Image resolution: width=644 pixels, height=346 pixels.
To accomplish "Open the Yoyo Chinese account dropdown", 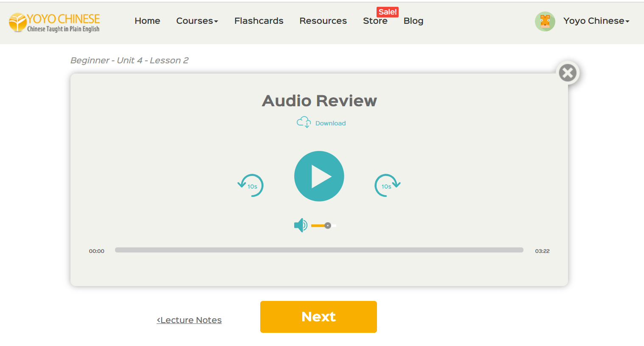I will (596, 21).
